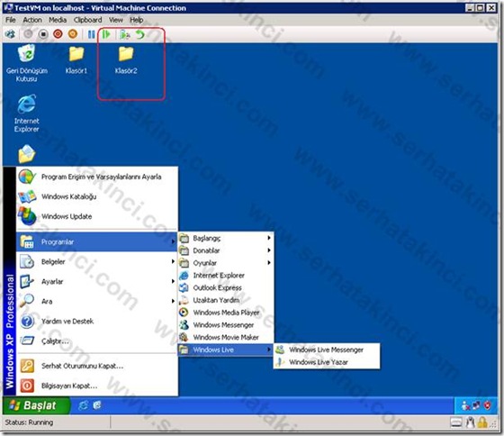Screen dimensions: 504x436
Task: Launch Windows Live Yazar
Action: pyautogui.click(x=327, y=362)
